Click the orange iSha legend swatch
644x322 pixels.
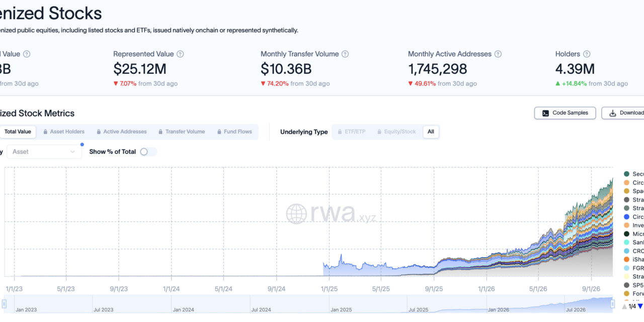(626, 260)
